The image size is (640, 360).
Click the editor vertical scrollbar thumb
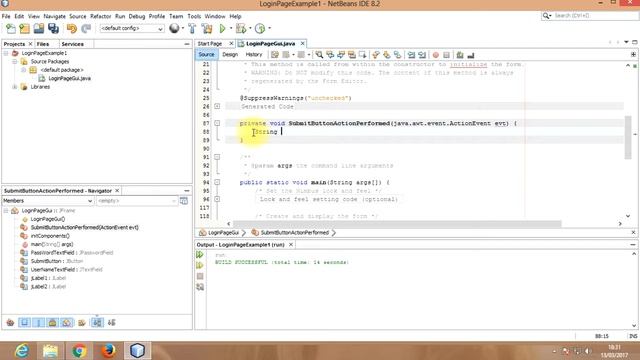(x=628, y=138)
